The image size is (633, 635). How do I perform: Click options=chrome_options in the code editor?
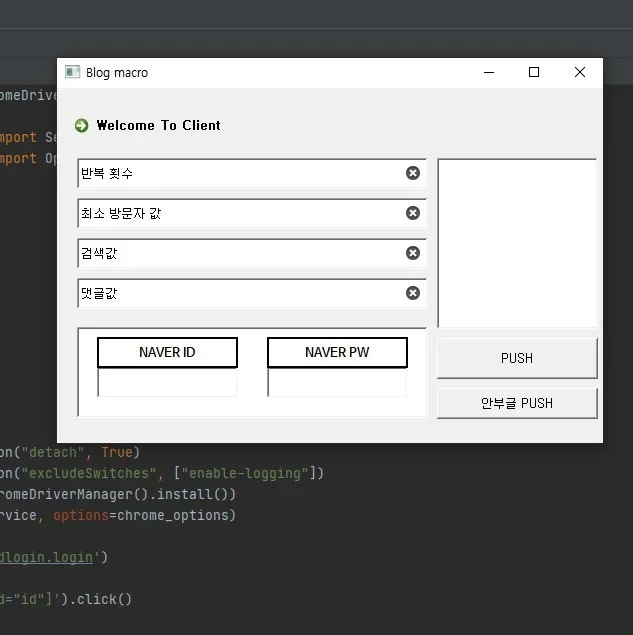[x=141, y=516]
